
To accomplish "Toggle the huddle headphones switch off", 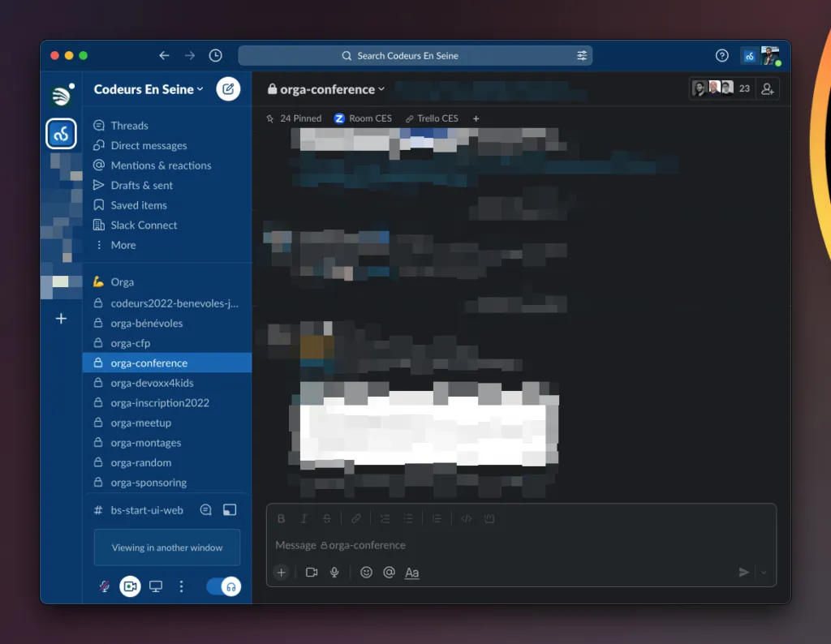I will pyautogui.click(x=222, y=586).
